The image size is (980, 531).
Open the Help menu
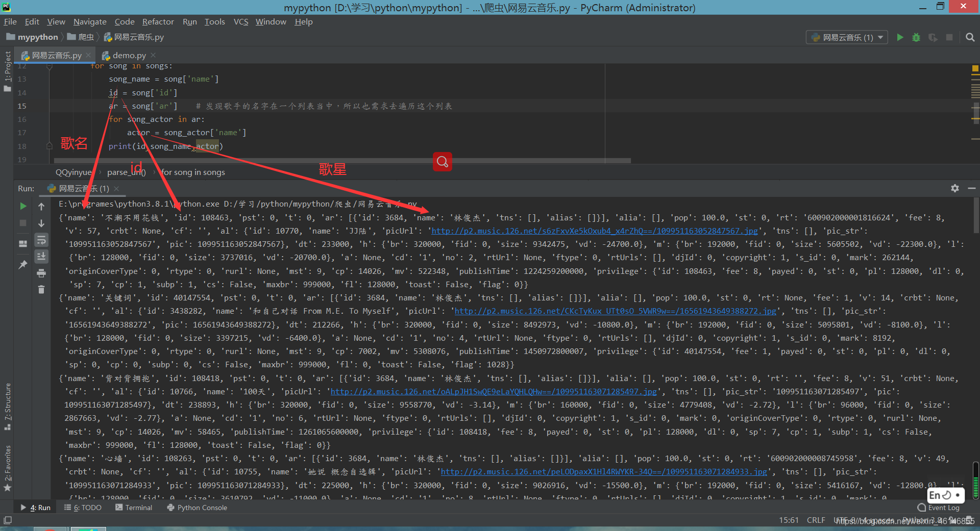(303, 21)
